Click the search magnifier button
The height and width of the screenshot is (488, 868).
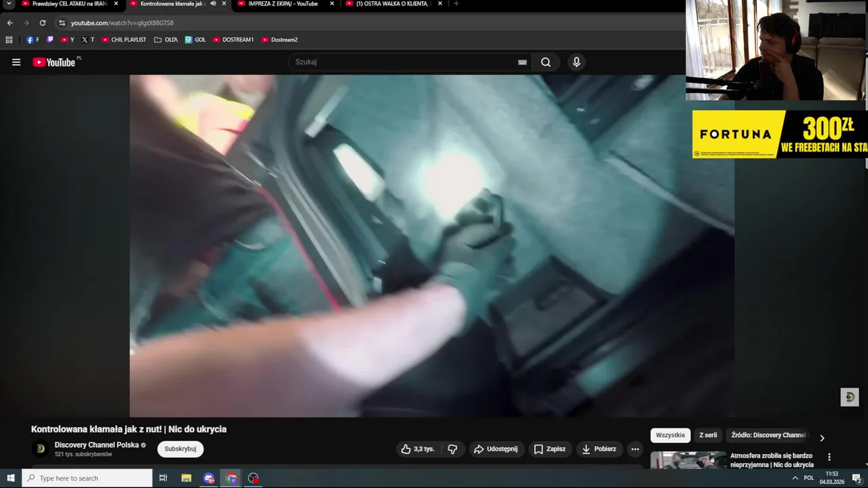click(546, 62)
